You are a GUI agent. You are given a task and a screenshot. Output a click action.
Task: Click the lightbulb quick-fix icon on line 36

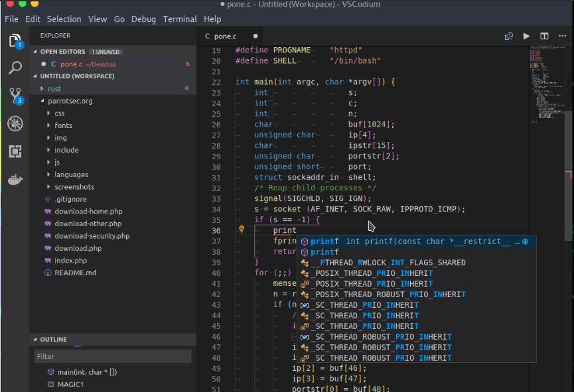click(243, 230)
